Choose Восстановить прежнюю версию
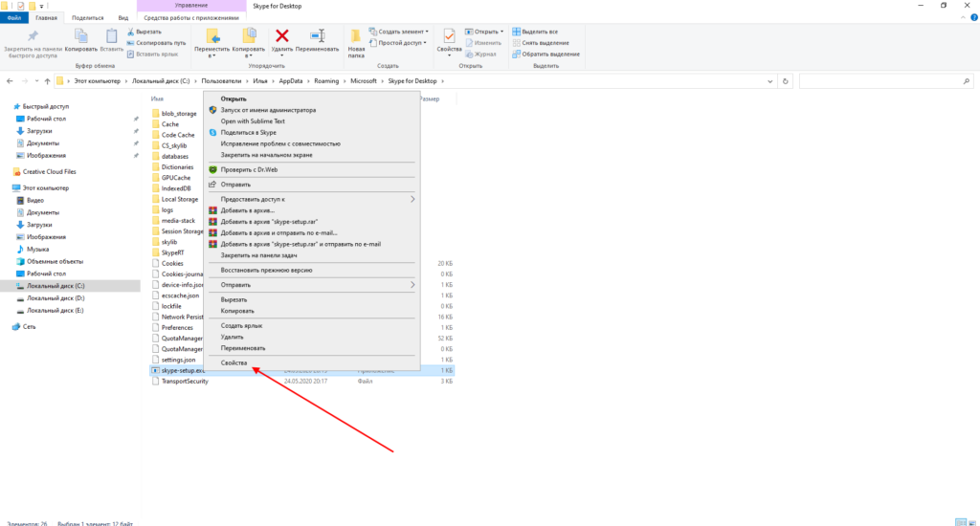Image resolution: width=980 pixels, height=526 pixels. point(311,271)
